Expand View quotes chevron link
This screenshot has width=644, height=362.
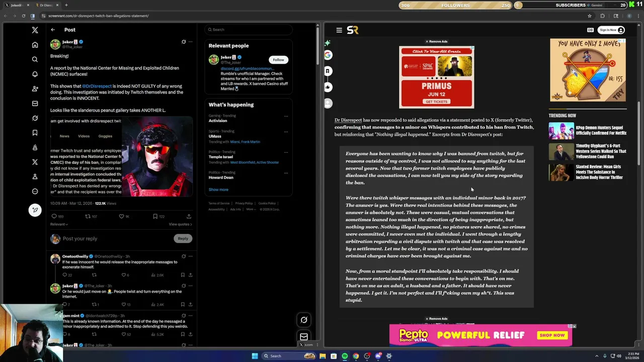[180, 224]
